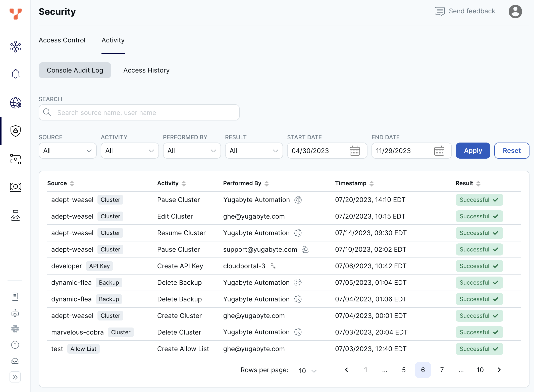Open the network globe settings icon
Viewport: 534px width, 392px height.
[x=16, y=103]
